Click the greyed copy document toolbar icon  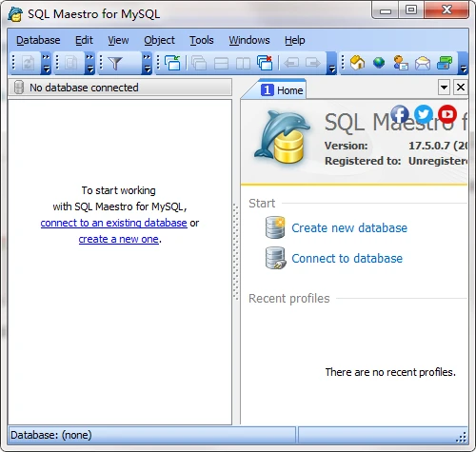tap(70, 63)
